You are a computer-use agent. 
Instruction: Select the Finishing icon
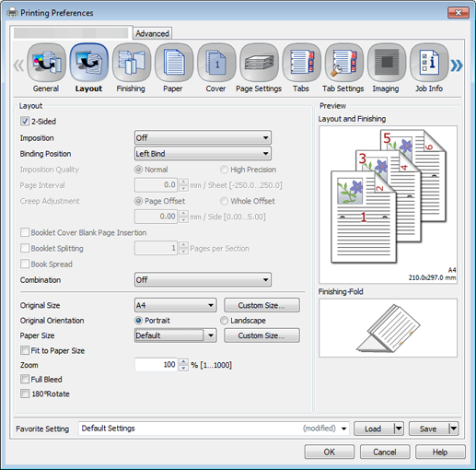point(132,63)
